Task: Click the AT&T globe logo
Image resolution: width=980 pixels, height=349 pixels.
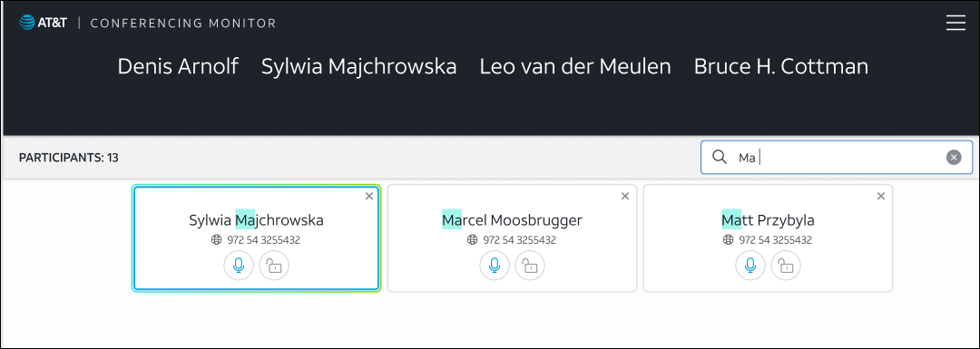Action: pos(27,23)
